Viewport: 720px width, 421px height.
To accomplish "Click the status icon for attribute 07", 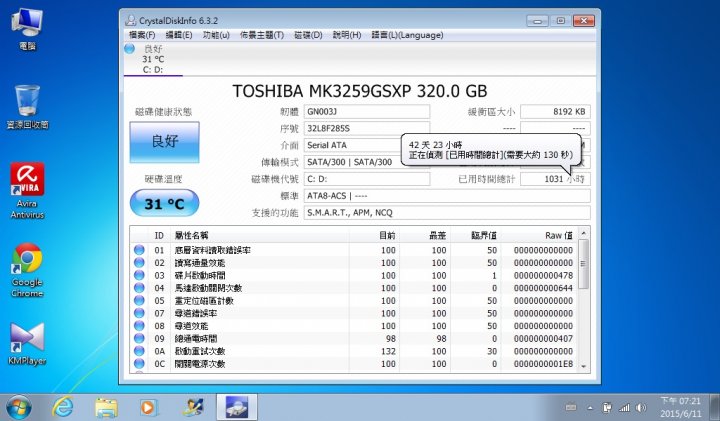I will click(x=139, y=313).
